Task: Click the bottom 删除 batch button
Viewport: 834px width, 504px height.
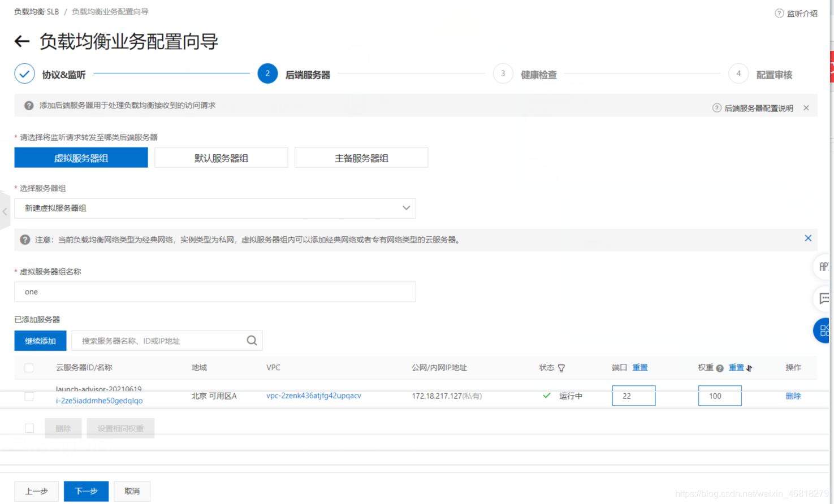Action: [x=63, y=428]
